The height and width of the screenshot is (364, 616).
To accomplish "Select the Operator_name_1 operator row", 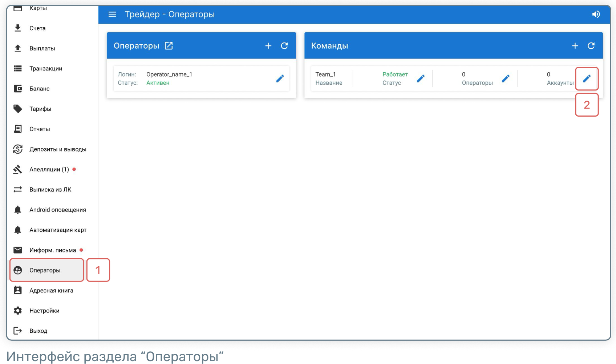I will [x=192, y=78].
